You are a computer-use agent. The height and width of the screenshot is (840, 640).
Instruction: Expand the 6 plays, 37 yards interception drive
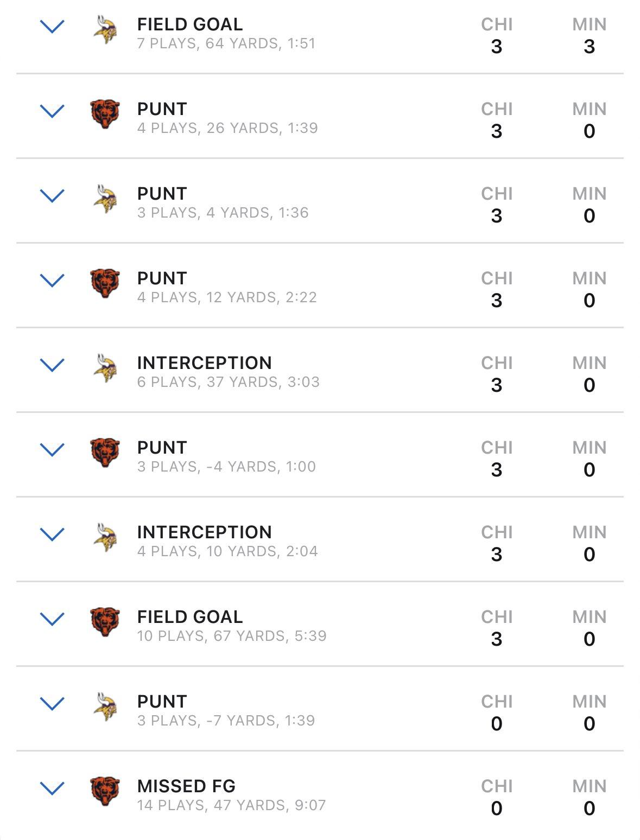coord(53,365)
